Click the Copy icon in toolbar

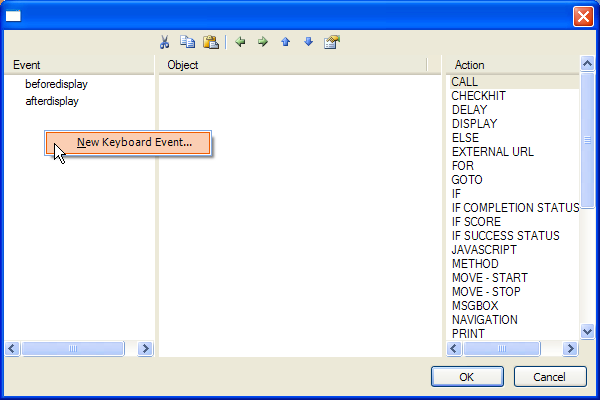click(x=187, y=42)
